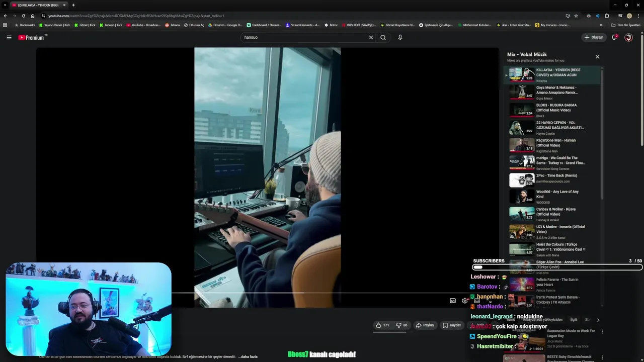This screenshot has width=644, height=362.
Task: Open Oturum Aç bookmark
Action: click(194, 25)
